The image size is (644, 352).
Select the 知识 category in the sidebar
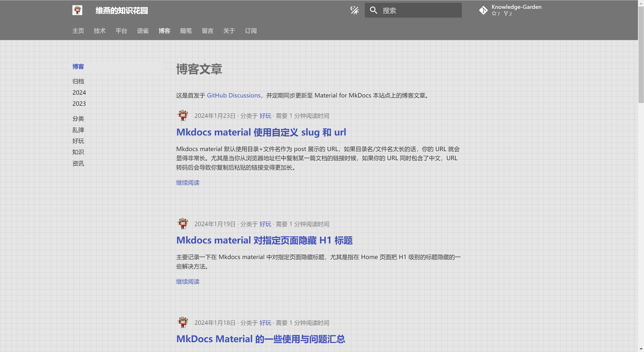[x=78, y=152]
